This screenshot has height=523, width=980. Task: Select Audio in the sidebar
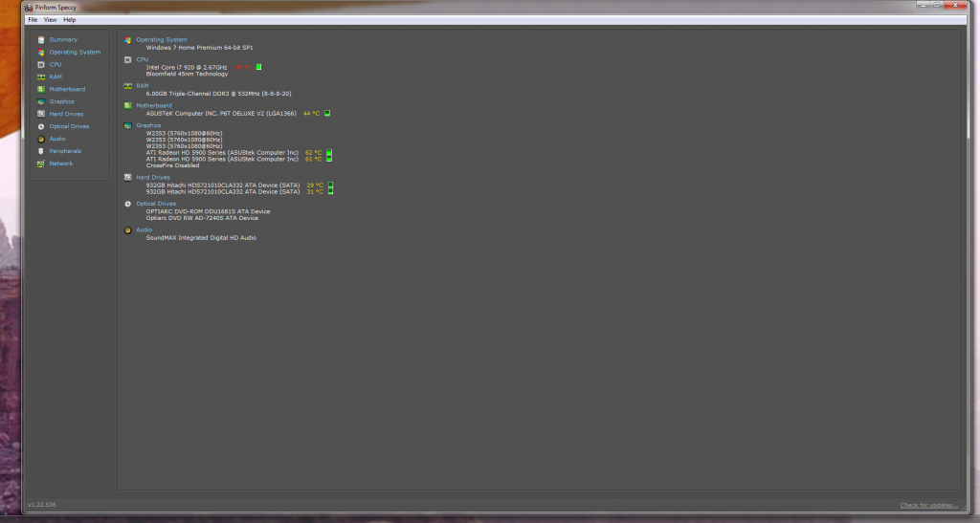[x=57, y=140]
